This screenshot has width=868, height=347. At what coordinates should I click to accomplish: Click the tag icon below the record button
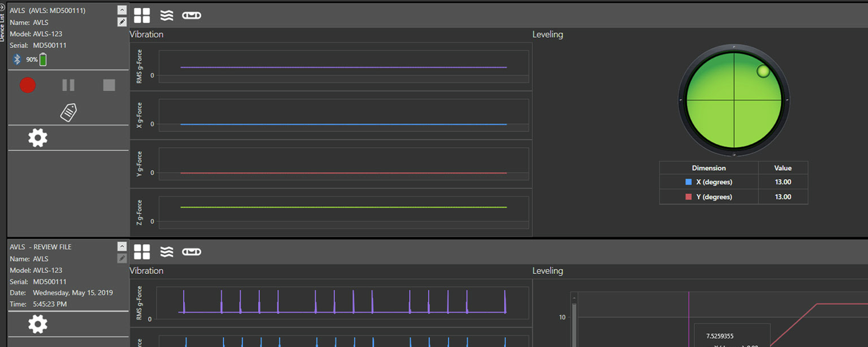point(69,113)
